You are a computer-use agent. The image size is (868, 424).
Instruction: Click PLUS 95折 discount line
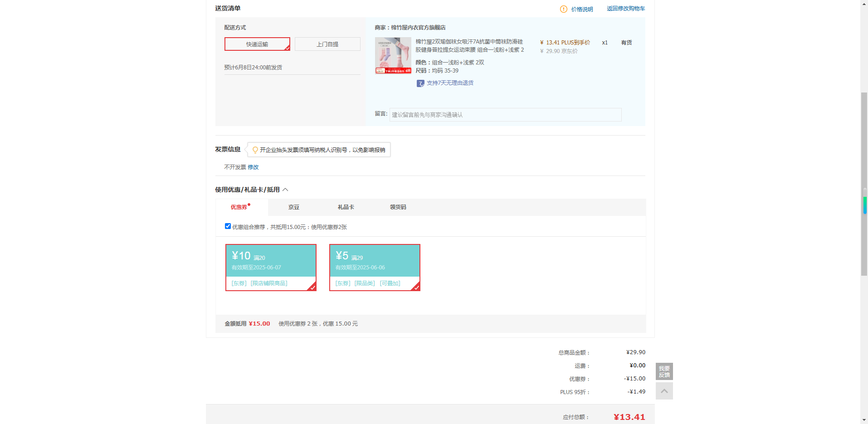pyautogui.click(x=603, y=392)
